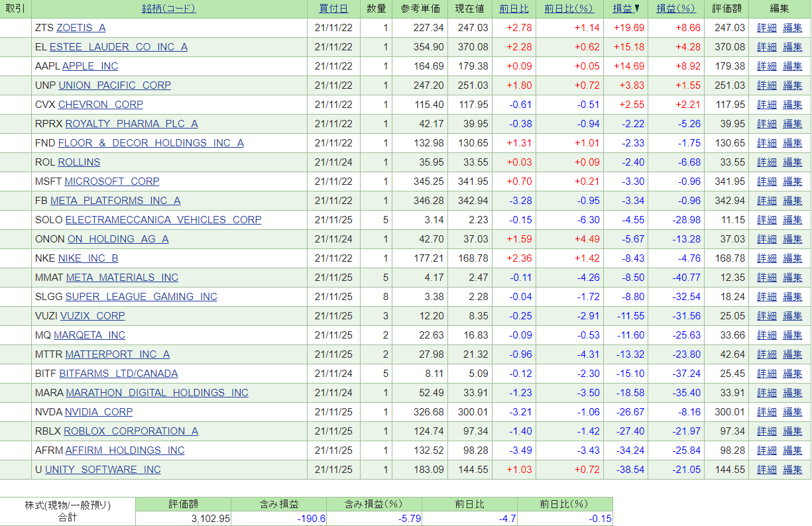Screen dimensions: 812x526
Task: Open APPLE_INC stock link
Action: 90,66
